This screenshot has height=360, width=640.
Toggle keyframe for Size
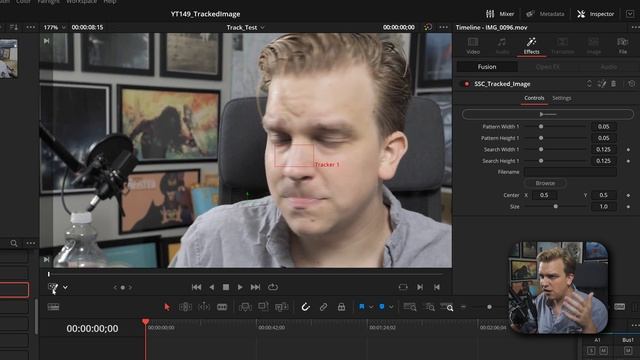click(628, 207)
